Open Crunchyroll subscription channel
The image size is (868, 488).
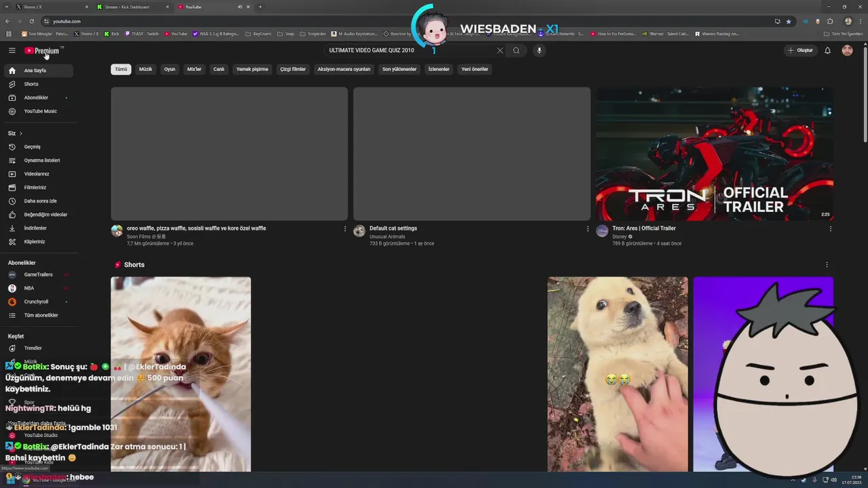(x=39, y=302)
